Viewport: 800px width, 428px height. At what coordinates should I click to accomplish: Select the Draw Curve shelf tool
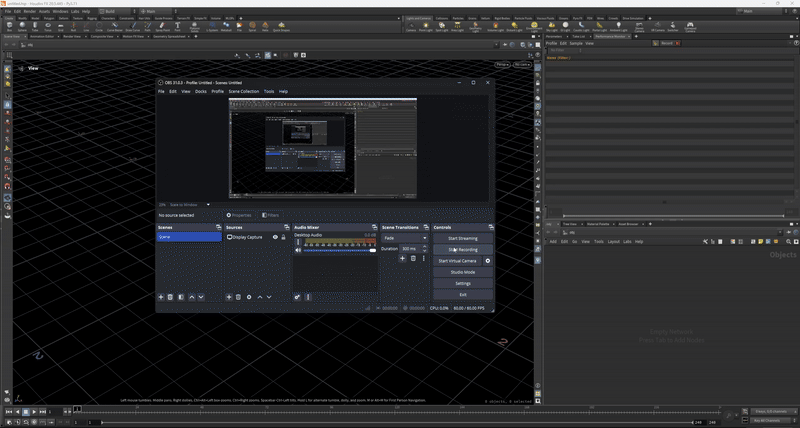click(x=133, y=26)
